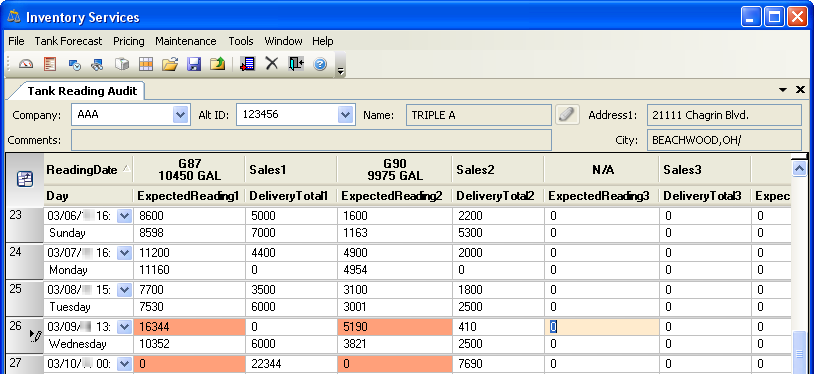
Task: Open the Maintenance menu
Action: [186, 41]
